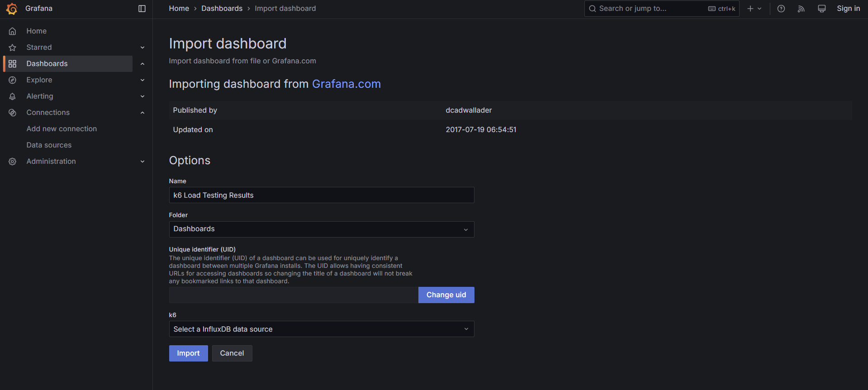Open Alerting in the sidebar menu

(40, 96)
